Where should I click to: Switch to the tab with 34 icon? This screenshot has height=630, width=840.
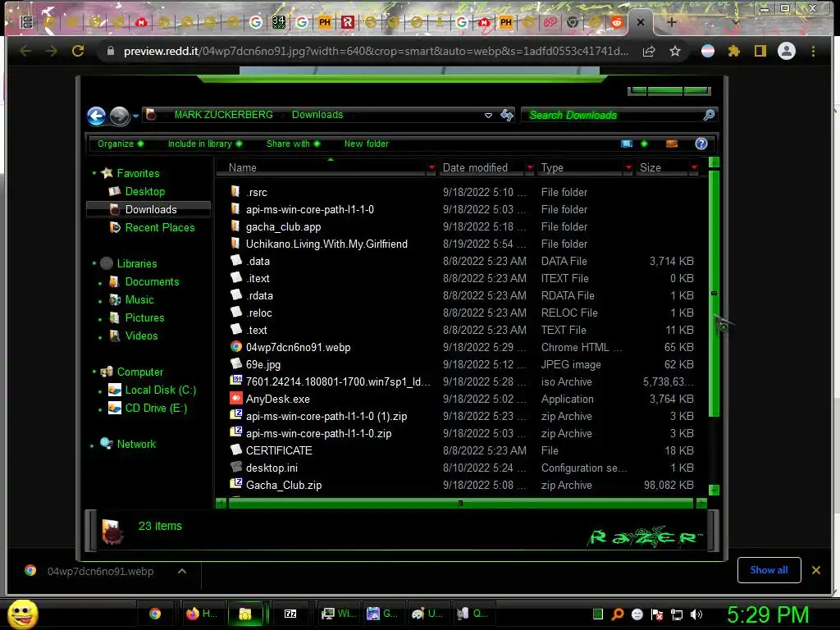pos(279,22)
